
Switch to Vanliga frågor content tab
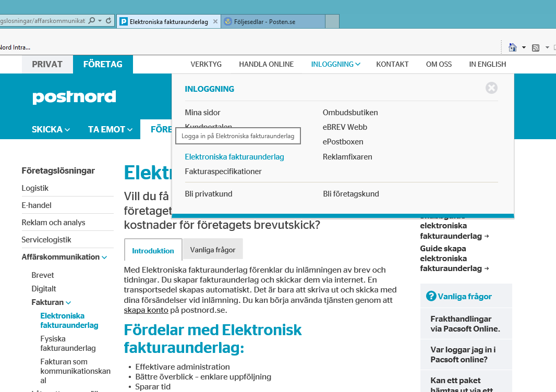(x=213, y=250)
